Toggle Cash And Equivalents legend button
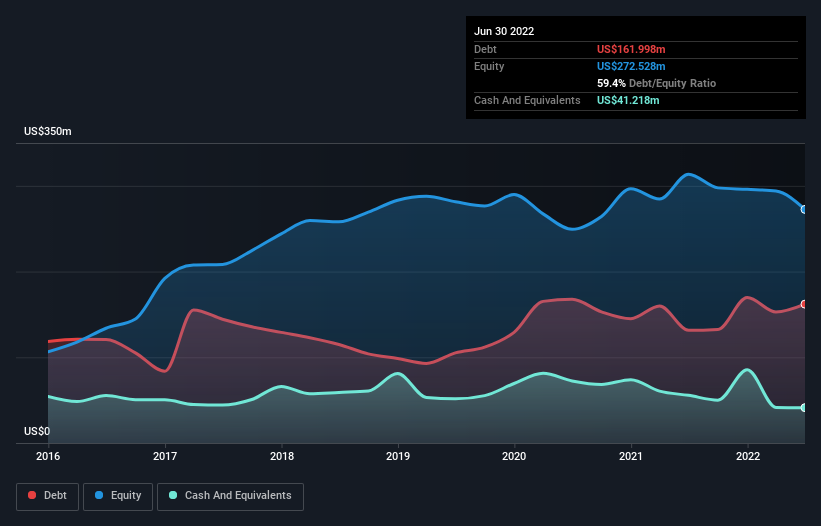 230,496
